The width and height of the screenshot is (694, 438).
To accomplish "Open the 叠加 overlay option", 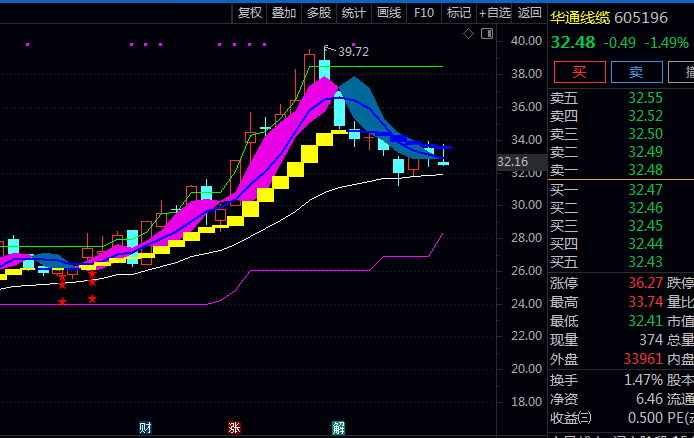I will coord(284,12).
